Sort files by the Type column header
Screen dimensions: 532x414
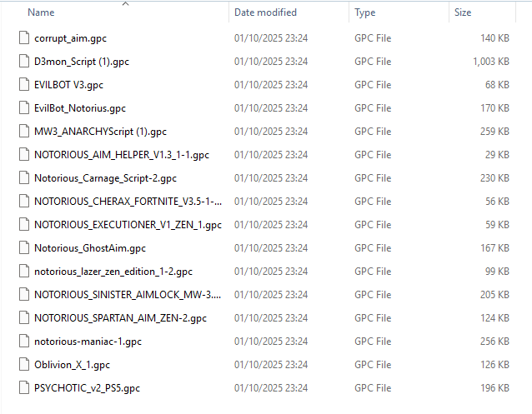click(364, 12)
